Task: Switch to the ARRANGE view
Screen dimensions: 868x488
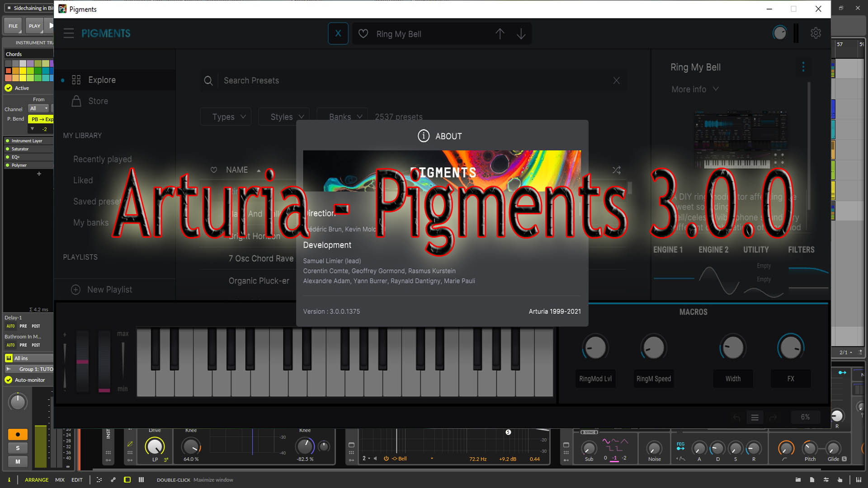Action: click(37, 480)
